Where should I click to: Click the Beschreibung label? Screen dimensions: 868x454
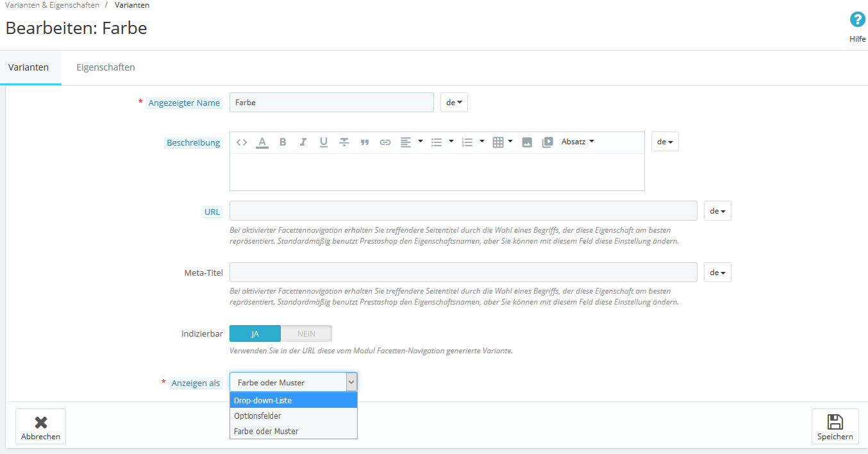pos(194,143)
